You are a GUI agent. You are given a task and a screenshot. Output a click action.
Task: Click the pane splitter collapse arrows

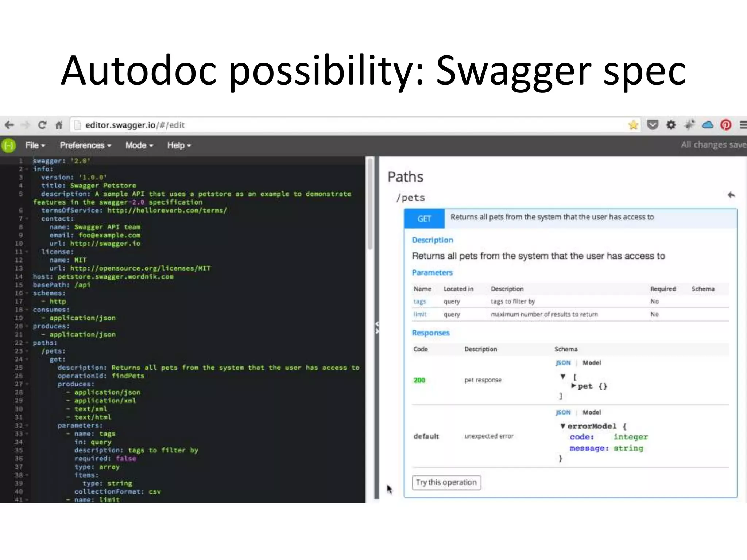click(377, 327)
